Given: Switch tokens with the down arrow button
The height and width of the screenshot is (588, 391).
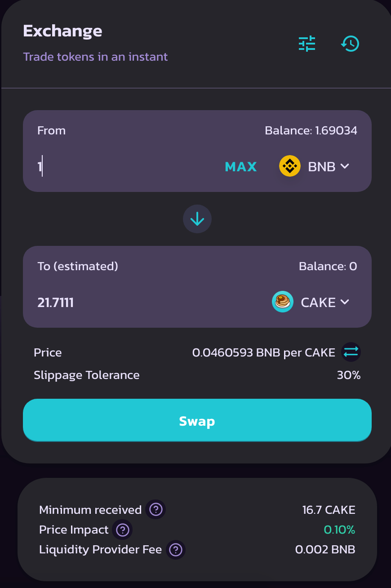Looking at the screenshot, I should click(x=197, y=219).
